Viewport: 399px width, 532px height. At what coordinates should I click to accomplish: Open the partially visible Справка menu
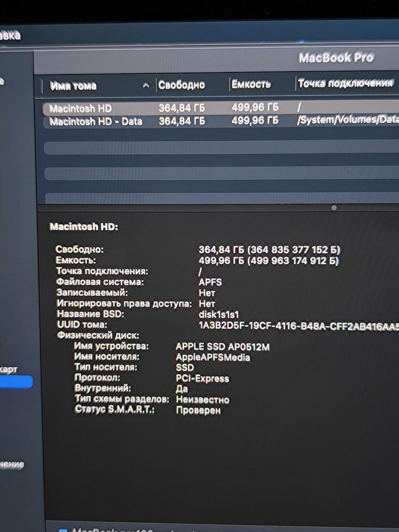coord(10,35)
